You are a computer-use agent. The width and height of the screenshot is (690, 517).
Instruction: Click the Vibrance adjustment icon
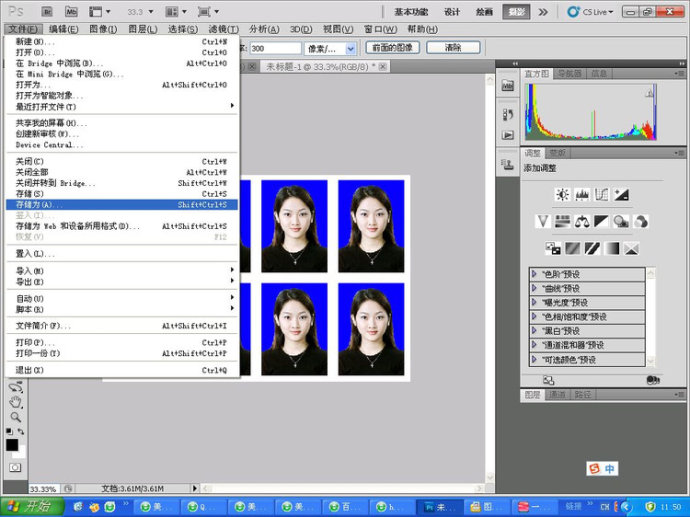click(543, 221)
